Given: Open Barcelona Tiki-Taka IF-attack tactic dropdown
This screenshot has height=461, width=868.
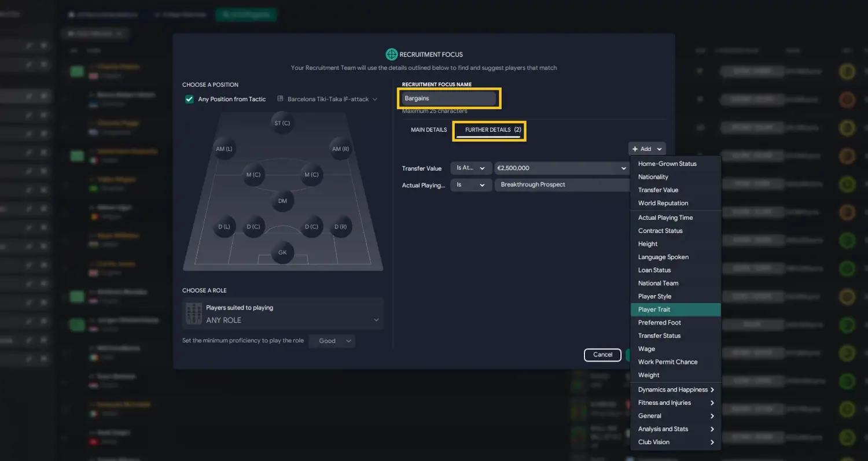Looking at the screenshot, I should coord(328,99).
